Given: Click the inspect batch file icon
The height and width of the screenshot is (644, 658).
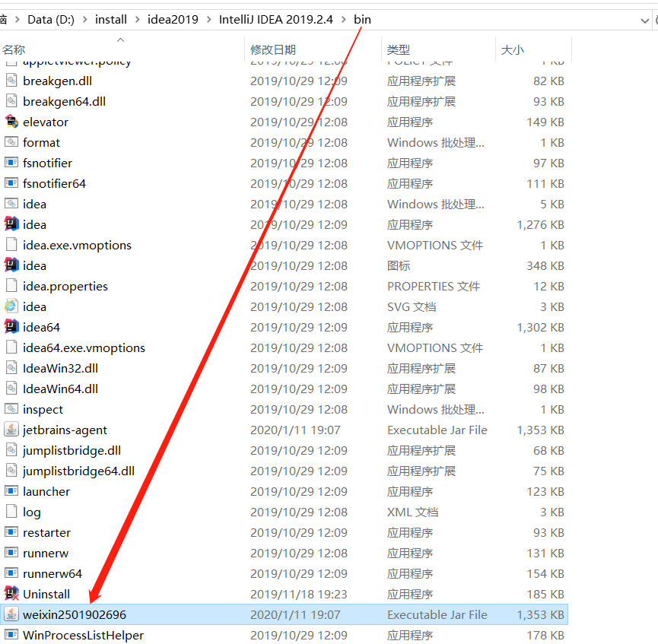Looking at the screenshot, I should 11,408.
